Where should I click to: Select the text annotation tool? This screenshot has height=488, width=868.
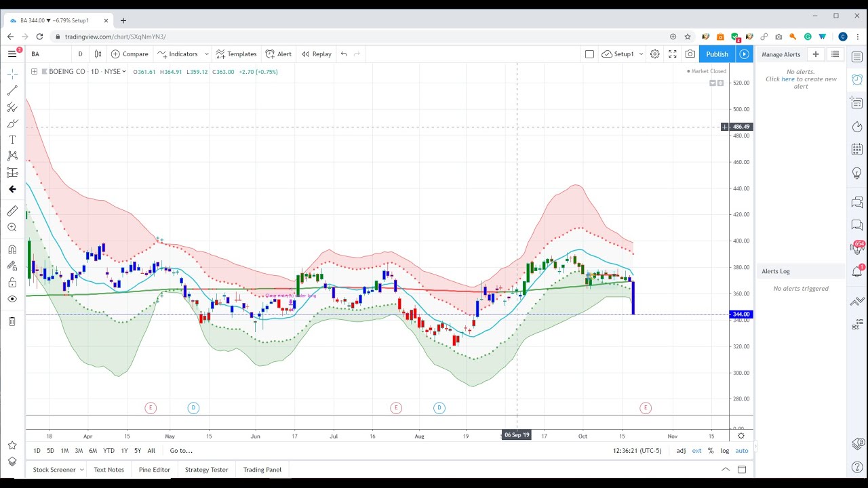coord(12,140)
